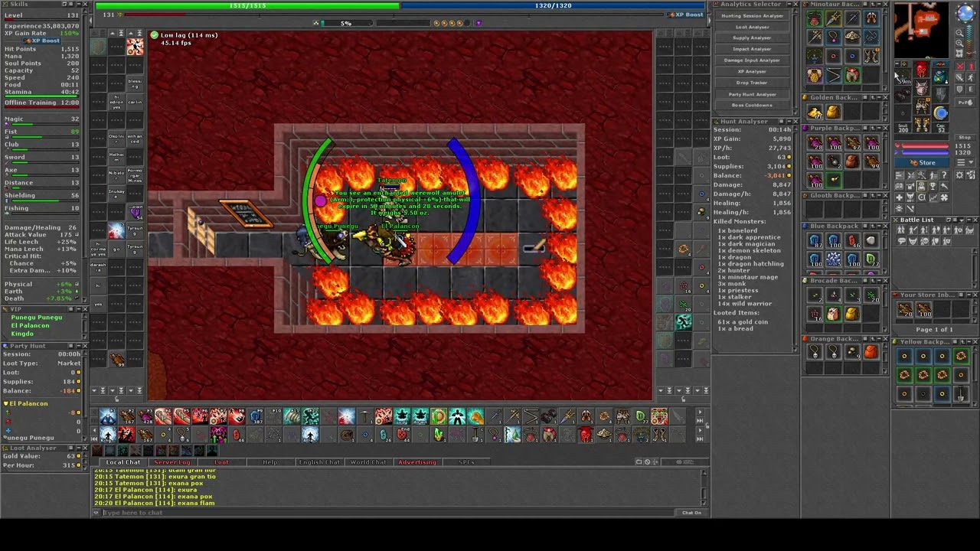This screenshot has width=980, height=551.
Task: Toggle the running figure chase mode
Action: coord(971,78)
